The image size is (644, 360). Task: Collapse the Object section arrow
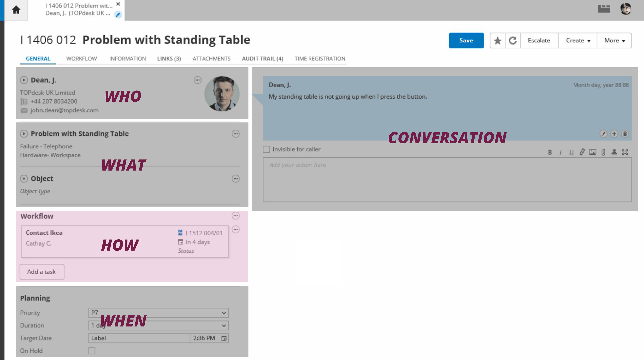pos(24,179)
